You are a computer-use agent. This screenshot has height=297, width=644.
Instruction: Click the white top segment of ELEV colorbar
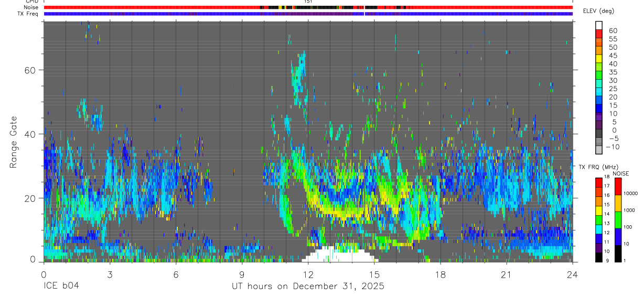599,24
